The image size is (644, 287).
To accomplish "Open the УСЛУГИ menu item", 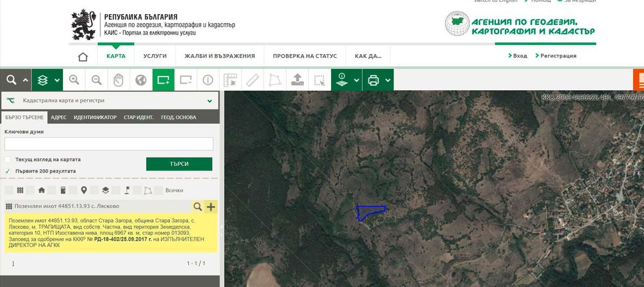I will pyautogui.click(x=155, y=56).
